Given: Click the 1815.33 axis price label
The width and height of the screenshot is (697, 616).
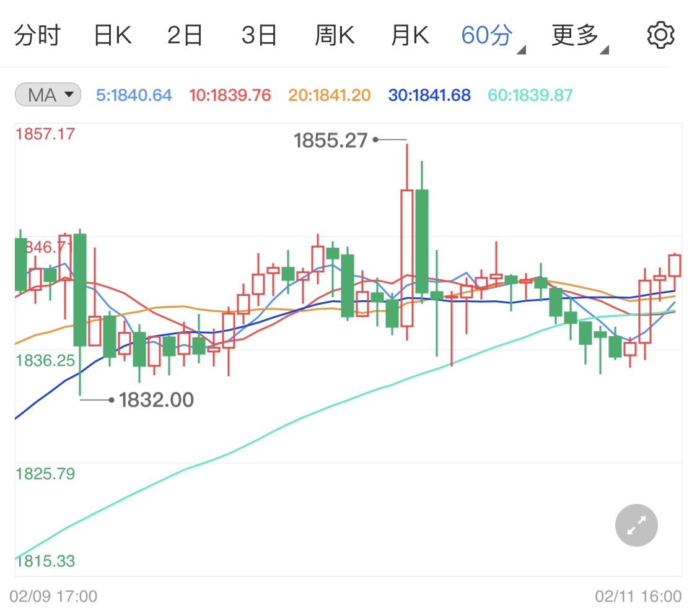Looking at the screenshot, I should [45, 562].
